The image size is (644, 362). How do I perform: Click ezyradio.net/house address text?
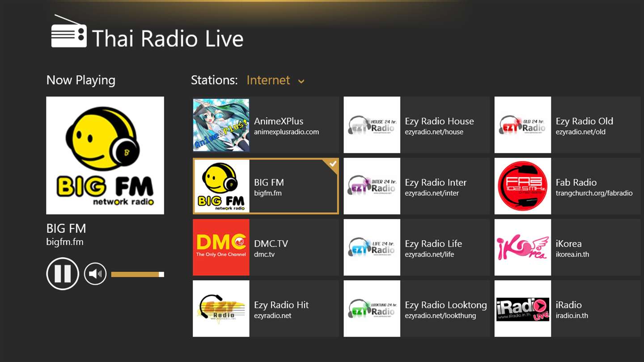point(434,132)
